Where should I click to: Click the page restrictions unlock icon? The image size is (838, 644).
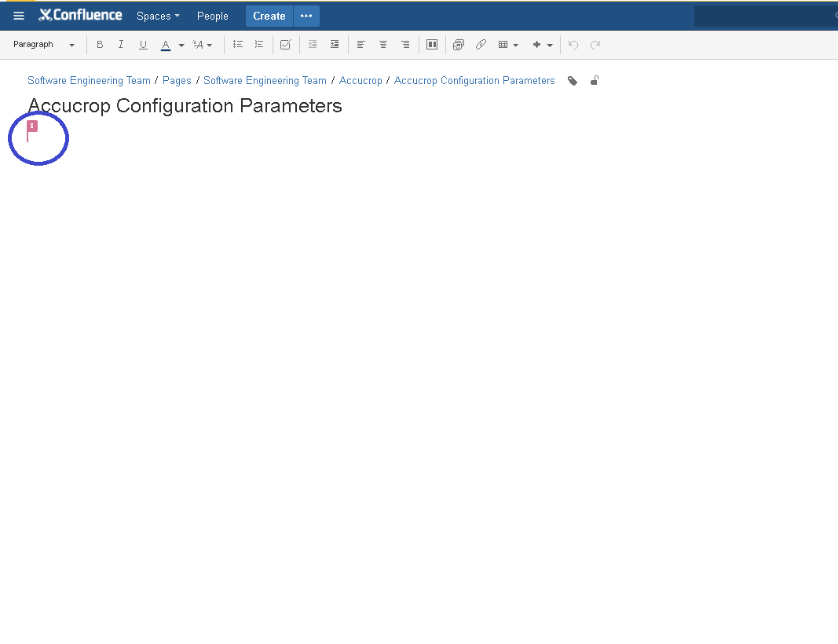coord(595,81)
